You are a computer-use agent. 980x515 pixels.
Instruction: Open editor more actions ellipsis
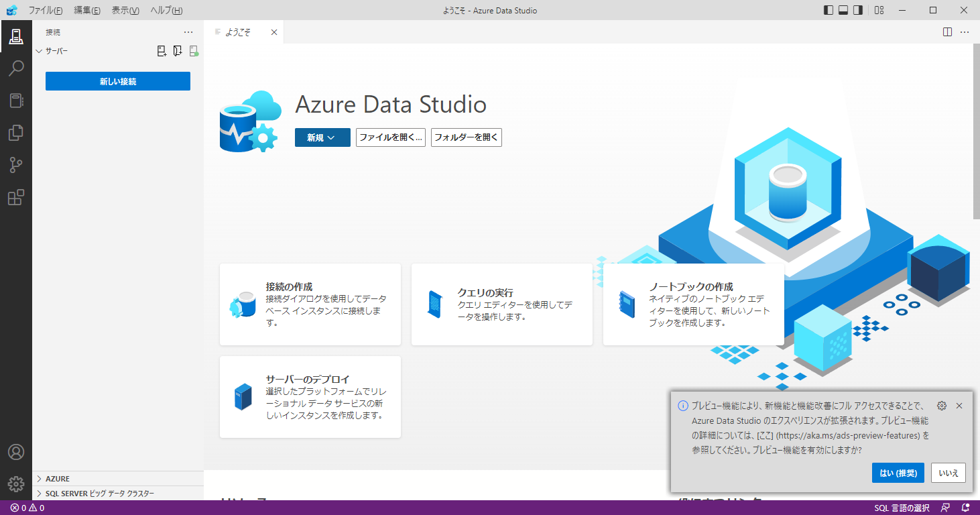click(x=965, y=32)
